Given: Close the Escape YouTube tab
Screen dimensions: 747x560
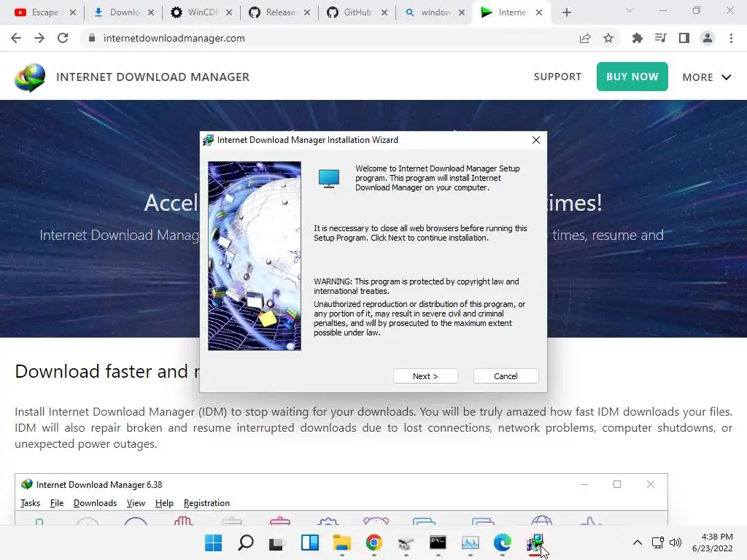Looking at the screenshot, I should coord(73,12).
